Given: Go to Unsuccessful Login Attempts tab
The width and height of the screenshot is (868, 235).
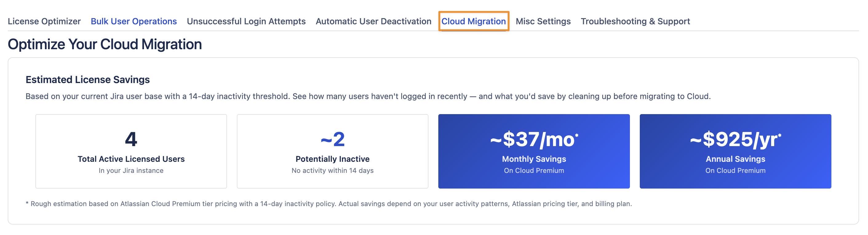Looking at the screenshot, I should click(x=246, y=21).
